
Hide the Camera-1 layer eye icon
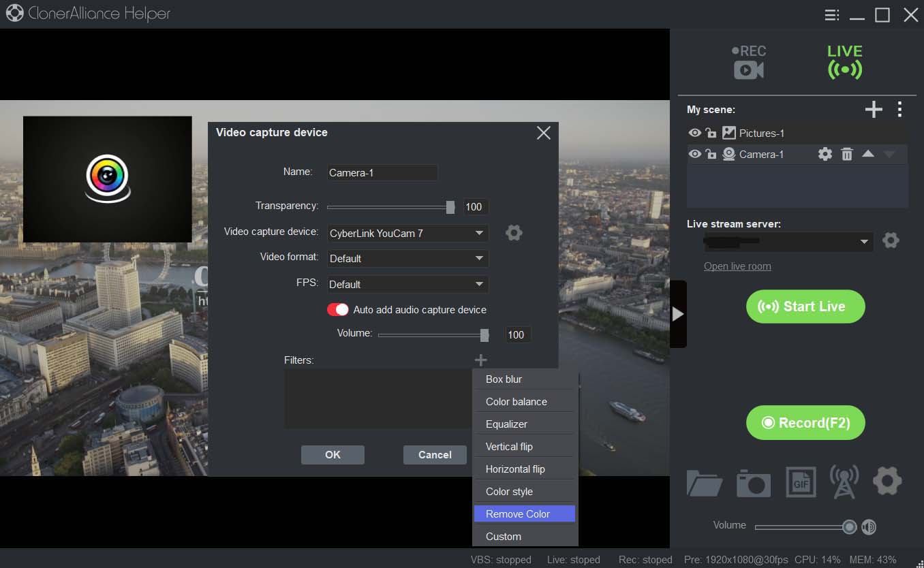695,155
